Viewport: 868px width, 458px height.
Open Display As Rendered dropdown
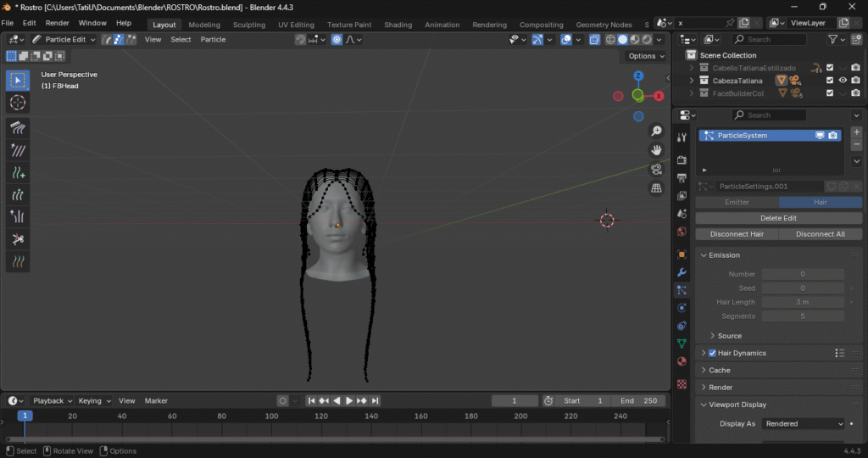pyautogui.click(x=803, y=423)
